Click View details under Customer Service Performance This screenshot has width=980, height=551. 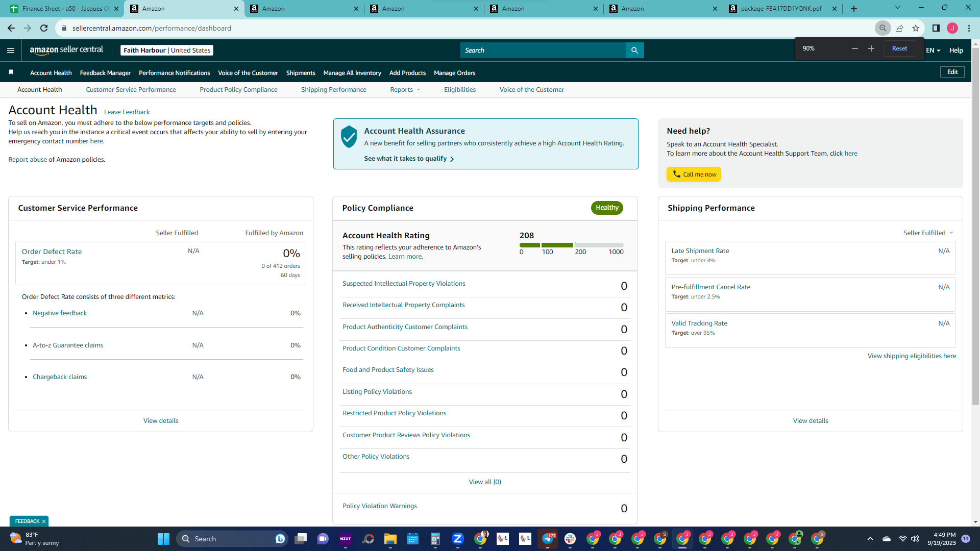[x=161, y=421]
